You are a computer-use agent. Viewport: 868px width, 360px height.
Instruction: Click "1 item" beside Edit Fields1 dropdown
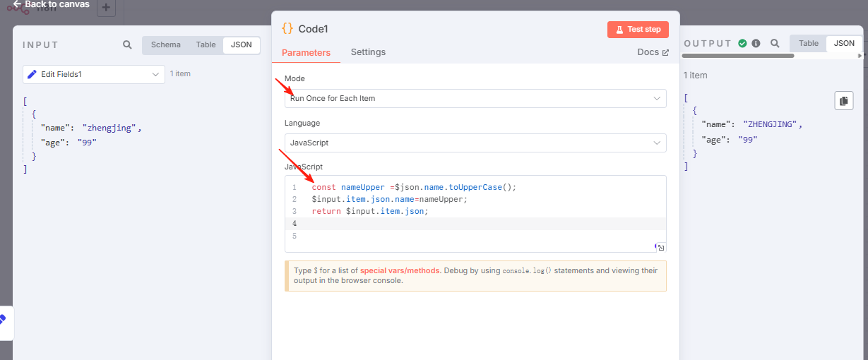click(x=180, y=73)
